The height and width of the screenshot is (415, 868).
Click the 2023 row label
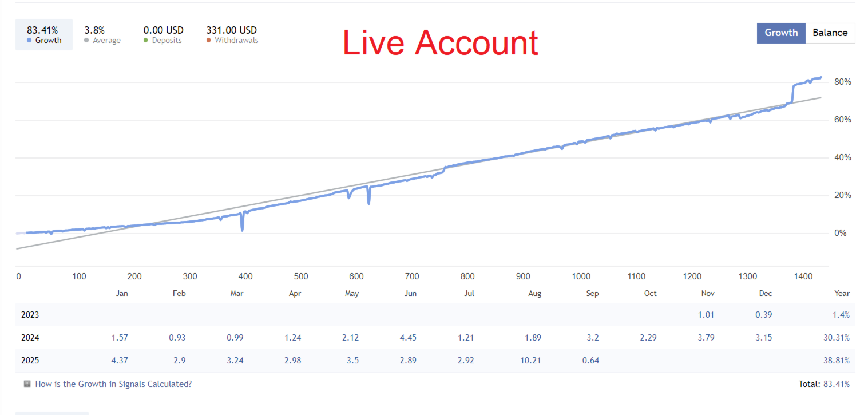(30, 315)
